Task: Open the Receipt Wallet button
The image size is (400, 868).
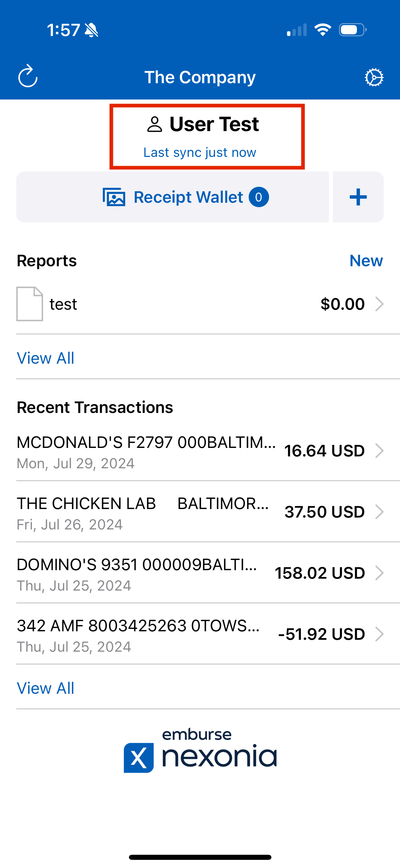Action: pos(172,197)
